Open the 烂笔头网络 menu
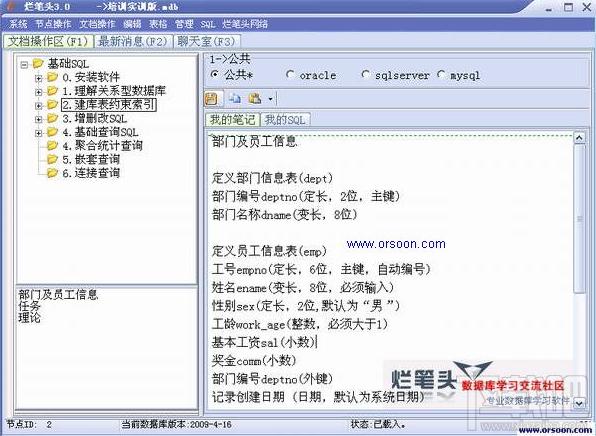 [245, 24]
